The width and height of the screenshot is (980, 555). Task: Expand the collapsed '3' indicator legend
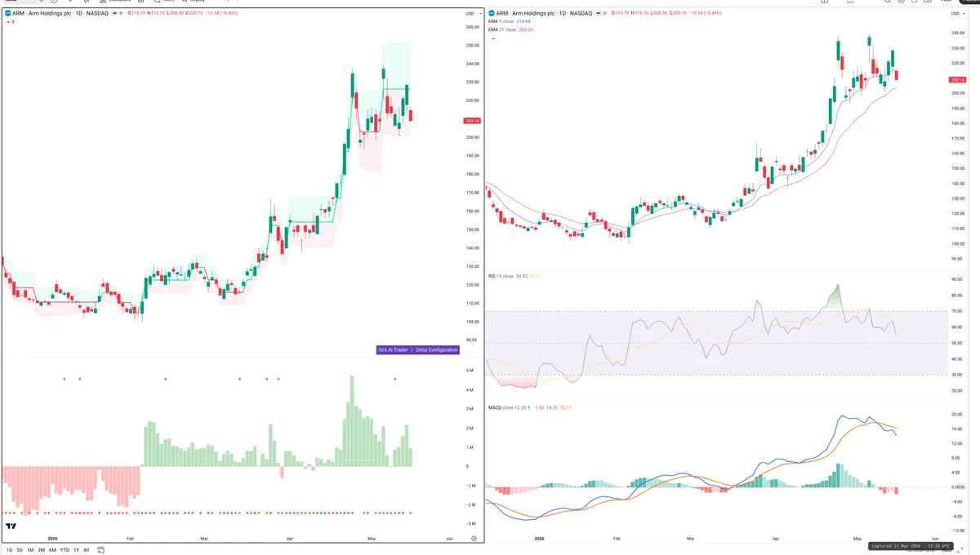click(10, 22)
